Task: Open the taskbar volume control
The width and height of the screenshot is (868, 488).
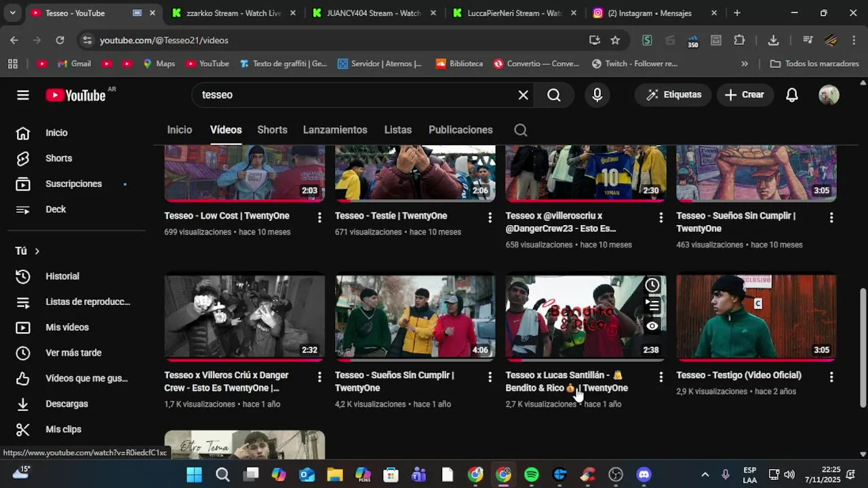Action: coord(789,474)
